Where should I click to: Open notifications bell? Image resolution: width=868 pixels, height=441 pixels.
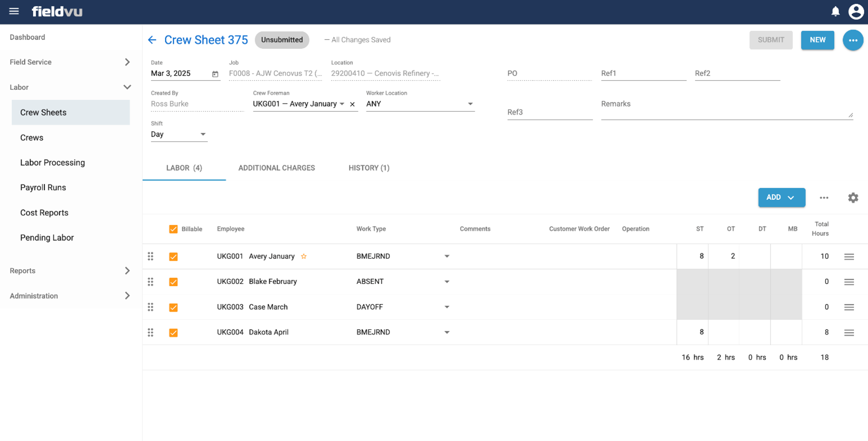click(x=835, y=11)
